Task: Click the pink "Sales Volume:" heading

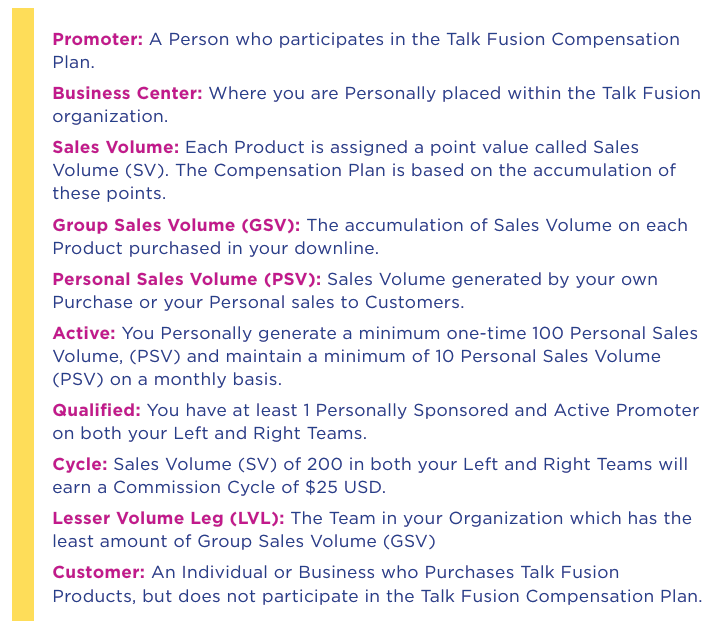Action: 116,147
